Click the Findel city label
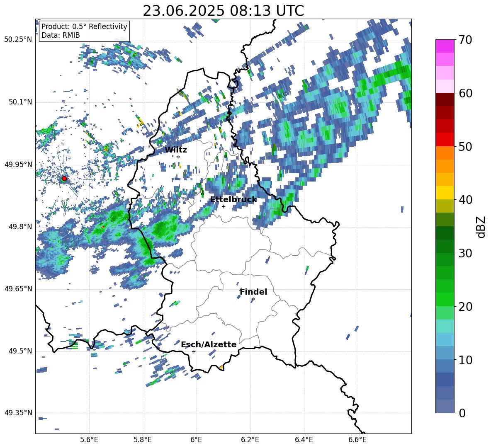 click(x=253, y=292)
